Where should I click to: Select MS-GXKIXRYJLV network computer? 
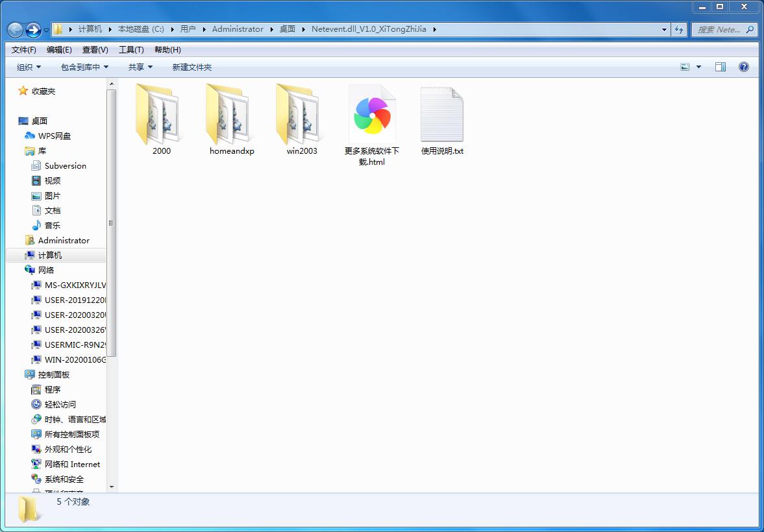tap(75, 285)
